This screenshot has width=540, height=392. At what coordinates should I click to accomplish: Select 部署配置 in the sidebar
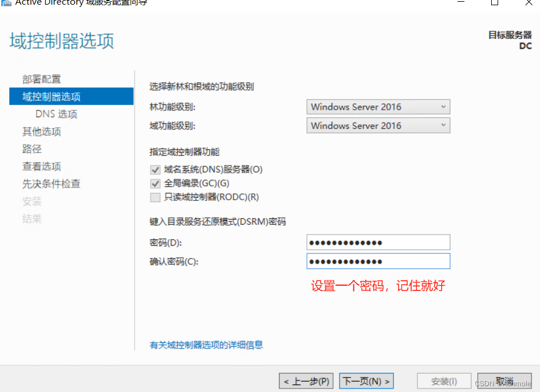pyautogui.click(x=41, y=79)
